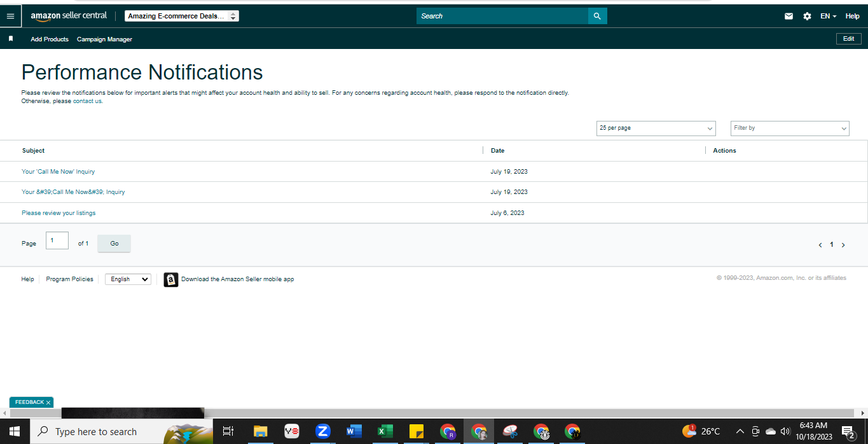Viewport: 868px width, 444px height.
Task: Open Microsoft Excel from the taskbar
Action: 385,431
